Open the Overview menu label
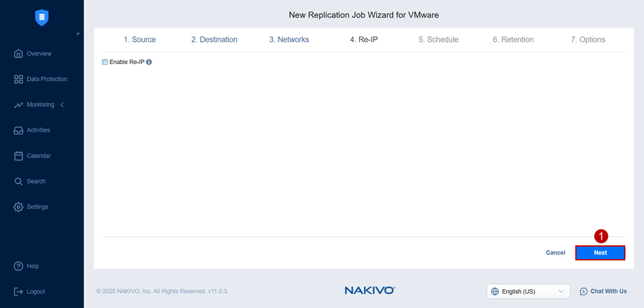 tap(39, 54)
